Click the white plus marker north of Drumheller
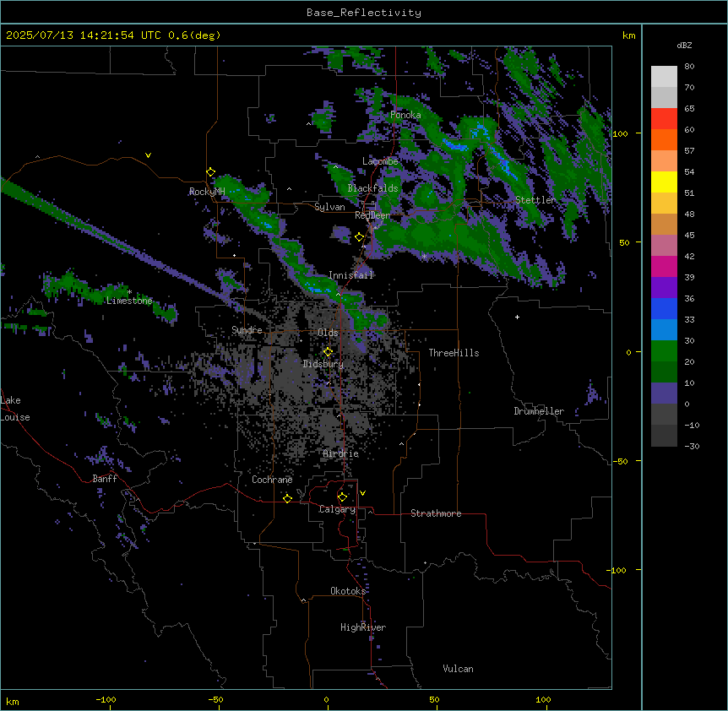This screenshot has width=728, height=711. (517, 317)
